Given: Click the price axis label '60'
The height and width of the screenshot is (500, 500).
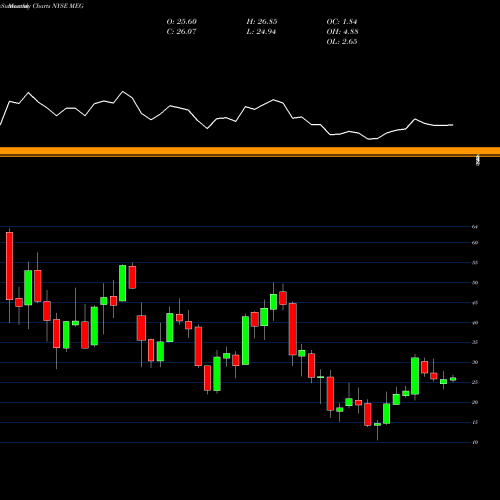Looking at the screenshot, I should pos(475,243).
